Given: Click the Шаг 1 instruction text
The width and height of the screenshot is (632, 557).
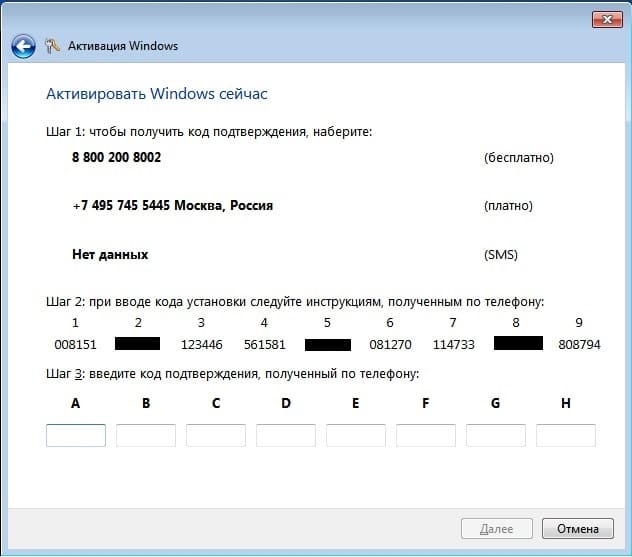Looking at the screenshot, I should [209, 132].
